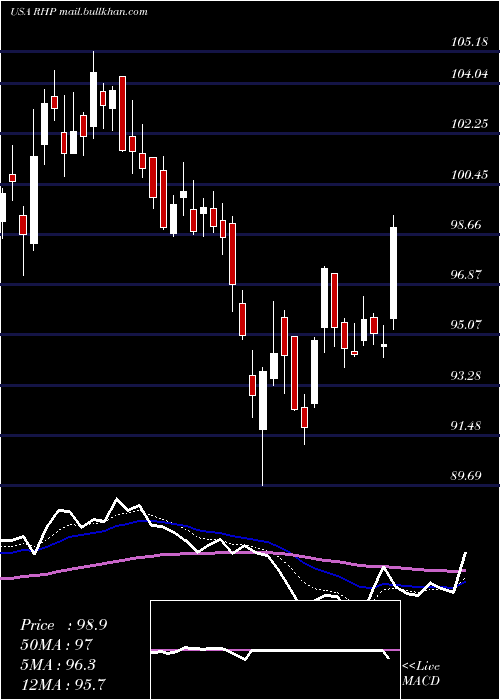Click the 96.87 price axis label
The height and width of the screenshot is (700, 500).
466,275
